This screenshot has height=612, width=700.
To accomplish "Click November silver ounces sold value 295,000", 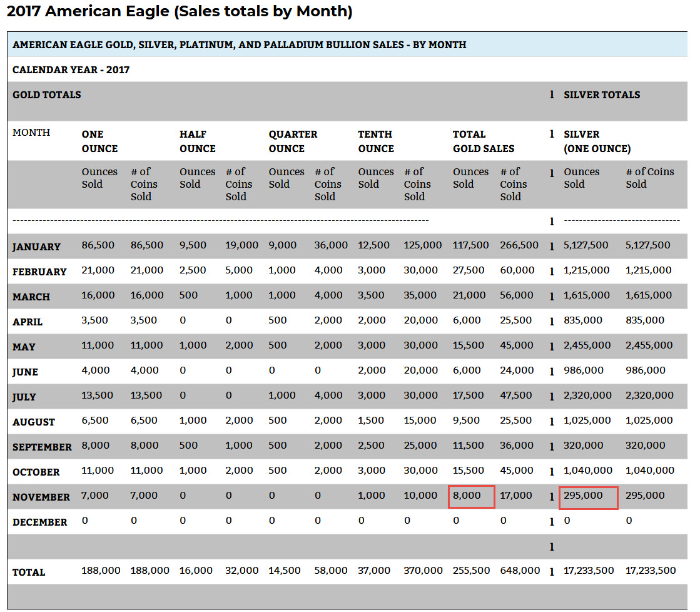I will click(x=583, y=496).
